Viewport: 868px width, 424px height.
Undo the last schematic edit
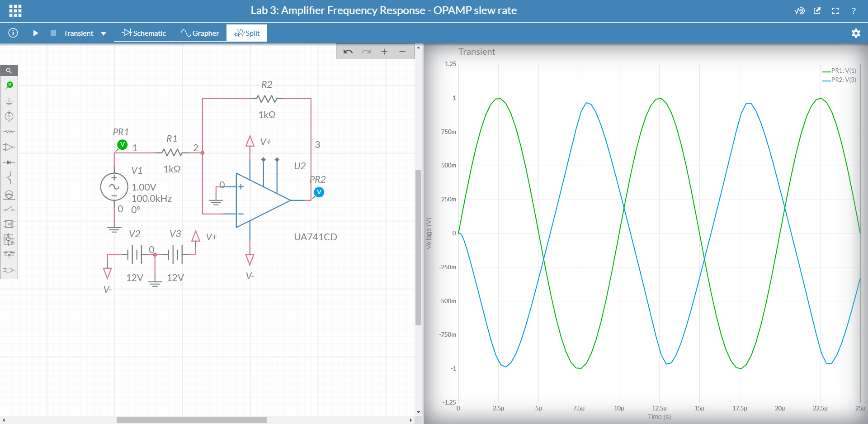click(348, 52)
